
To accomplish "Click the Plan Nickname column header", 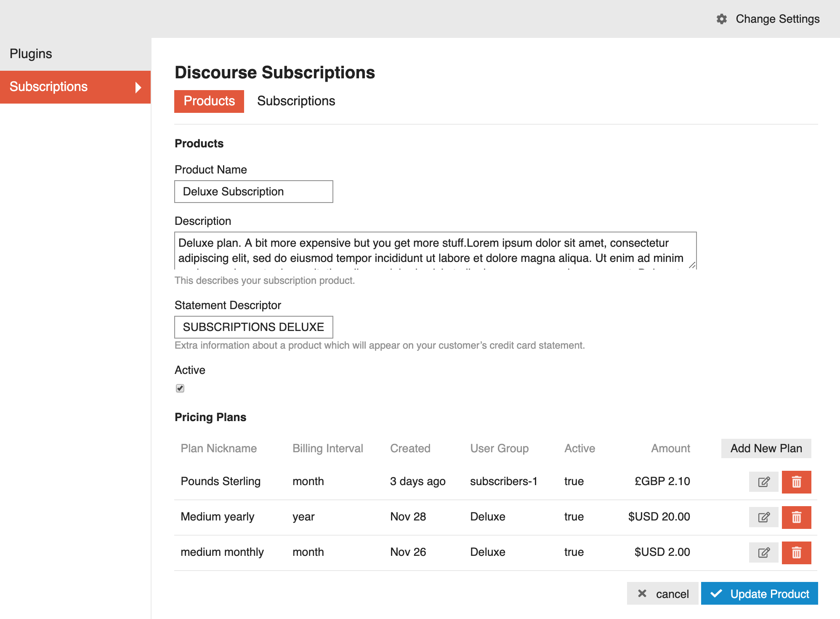I will coord(219,448).
